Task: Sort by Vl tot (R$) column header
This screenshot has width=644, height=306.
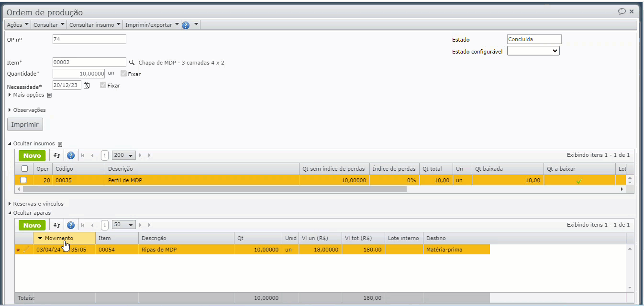Action: click(x=363, y=238)
